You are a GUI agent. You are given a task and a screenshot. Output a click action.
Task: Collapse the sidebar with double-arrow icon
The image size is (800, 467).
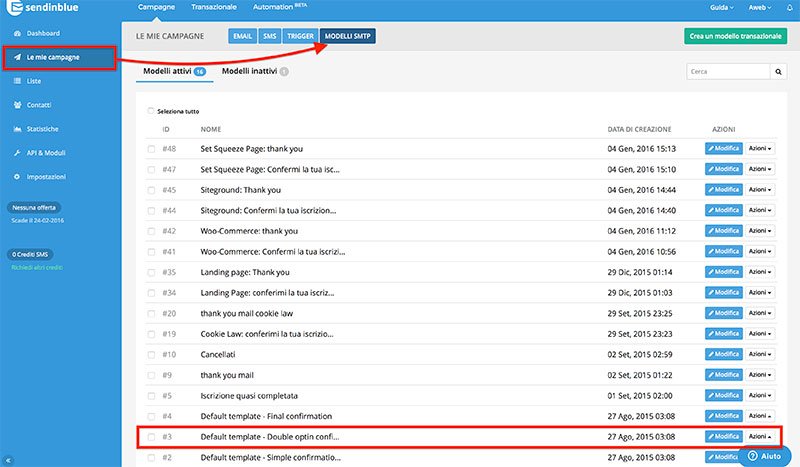point(8,460)
